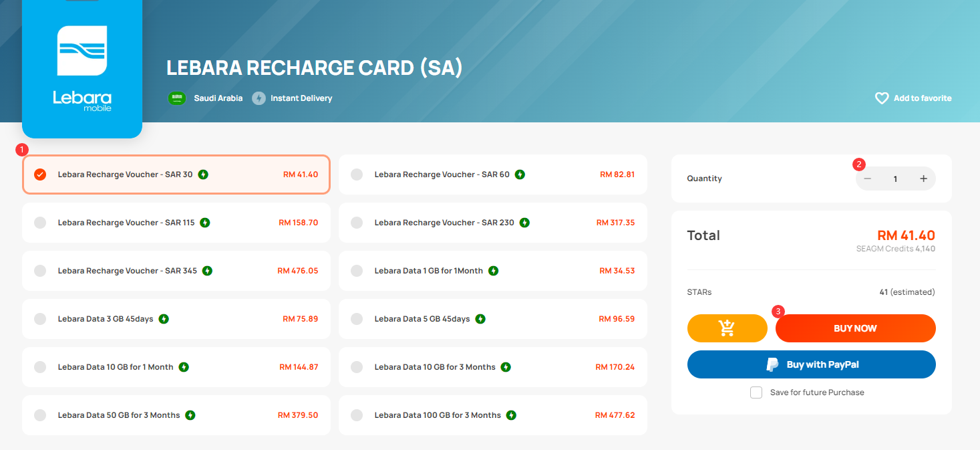The image size is (980, 450).
Task: Click the Quantity label
Action: point(704,179)
